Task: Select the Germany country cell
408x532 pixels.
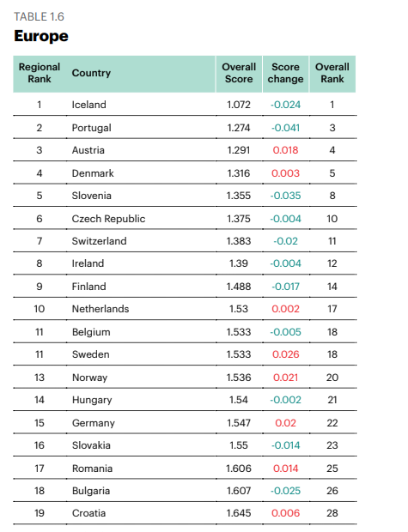Action: click(94, 423)
